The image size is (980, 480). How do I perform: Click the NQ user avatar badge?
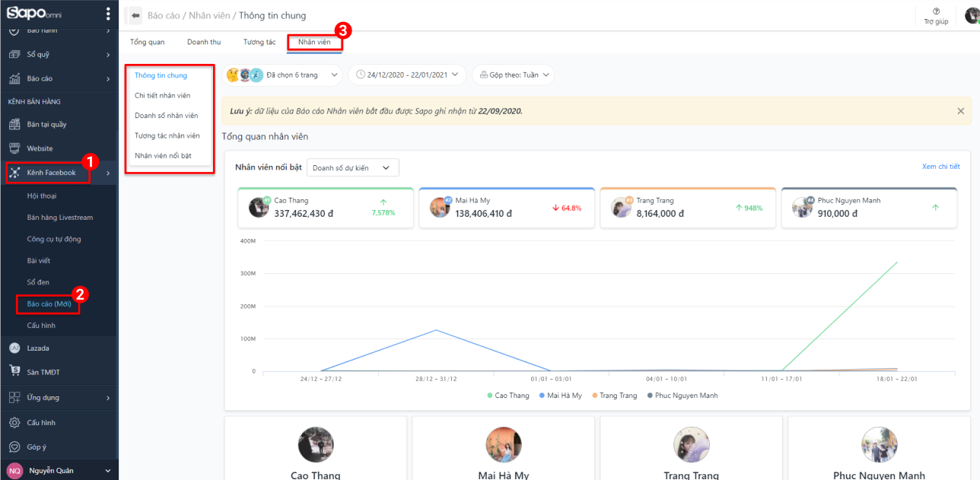tap(14, 471)
